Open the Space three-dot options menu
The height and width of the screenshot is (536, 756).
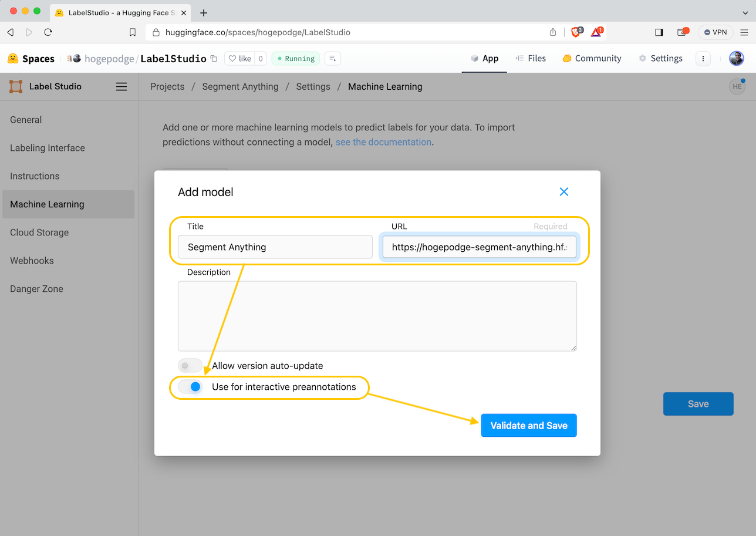[x=703, y=59]
